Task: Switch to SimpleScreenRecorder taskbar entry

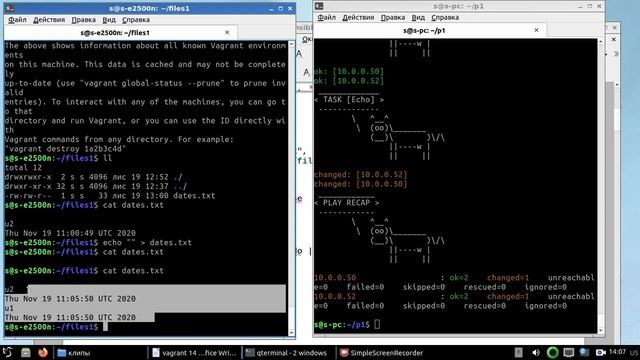Action: [x=382, y=353]
